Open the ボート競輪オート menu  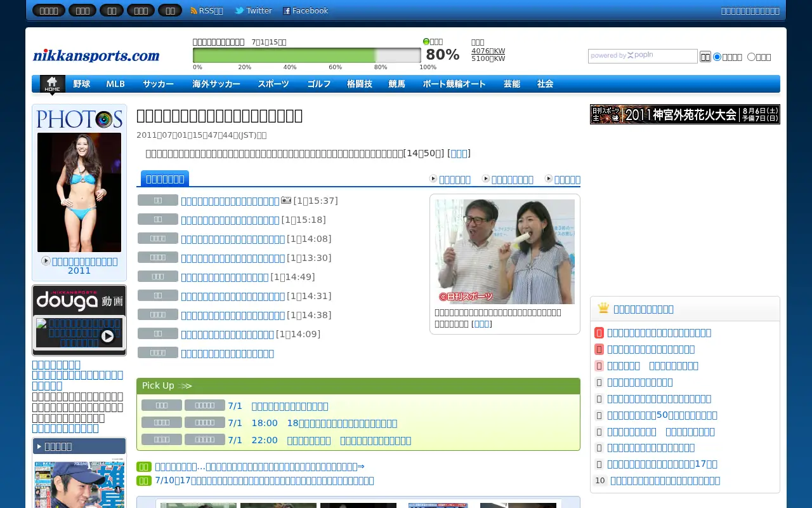(454, 84)
